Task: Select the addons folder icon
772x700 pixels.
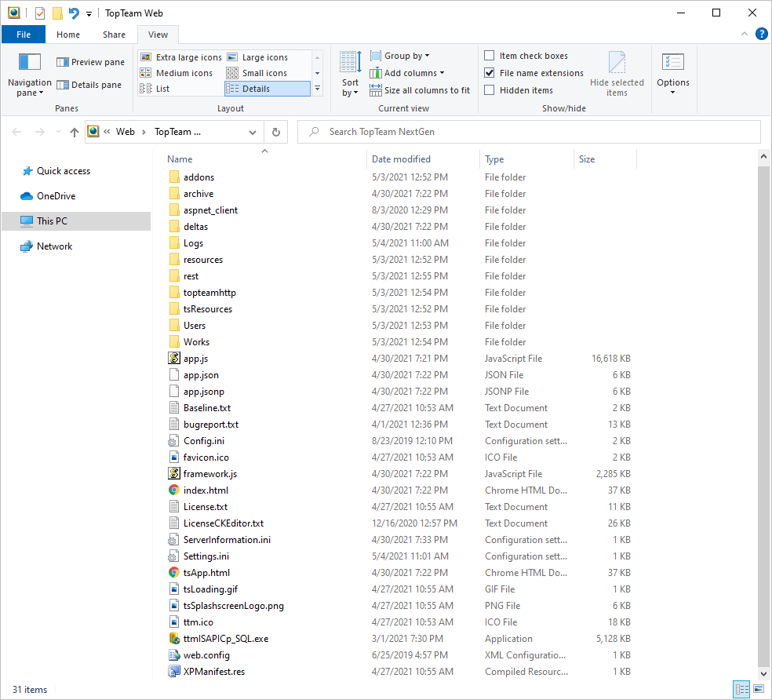Action: [x=174, y=177]
